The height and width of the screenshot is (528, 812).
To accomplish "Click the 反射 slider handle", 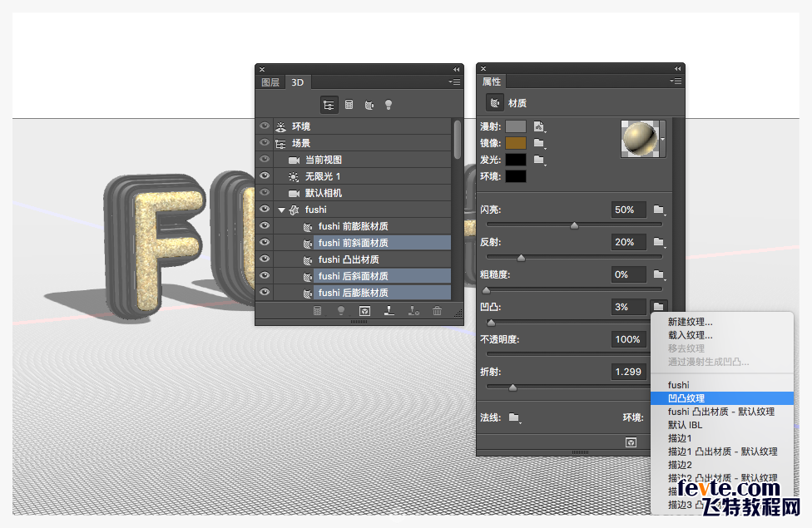I will 521,258.
